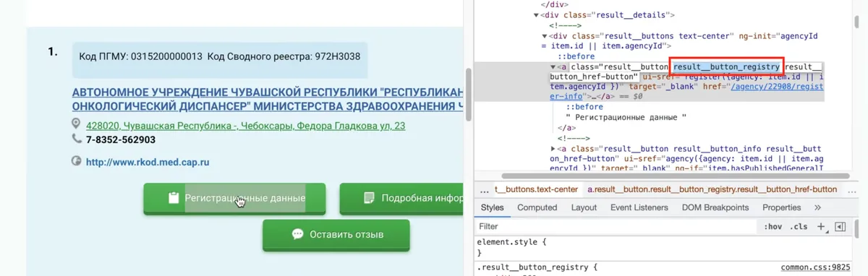Collapse the div result__details node
This screenshot has height=276, width=868.
537,14
